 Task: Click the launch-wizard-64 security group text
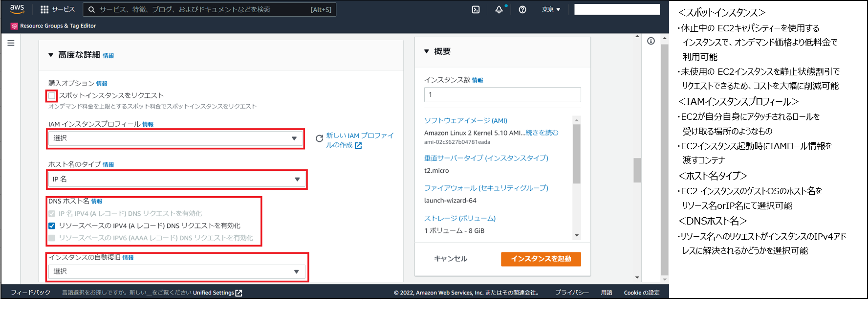point(450,201)
